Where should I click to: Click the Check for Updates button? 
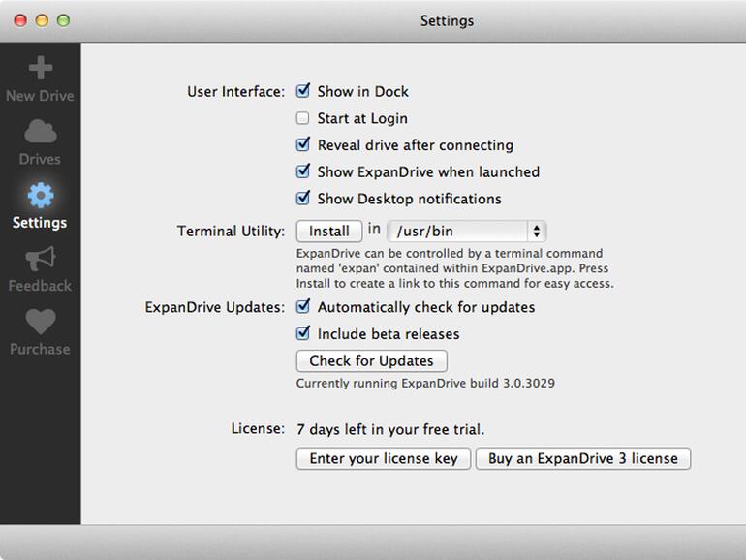coord(371,361)
